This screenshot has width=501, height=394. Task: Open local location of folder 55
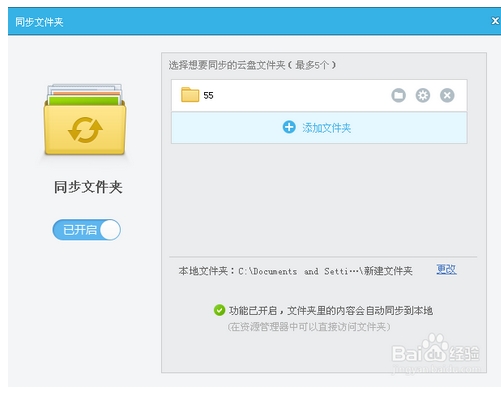pos(398,95)
